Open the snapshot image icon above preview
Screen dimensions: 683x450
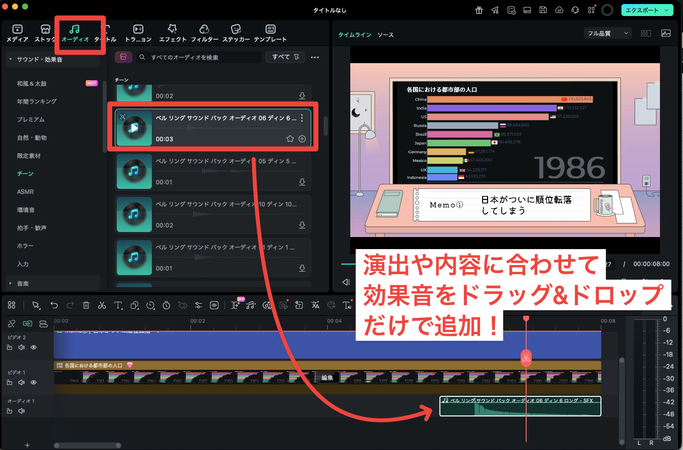pyautogui.click(x=666, y=33)
